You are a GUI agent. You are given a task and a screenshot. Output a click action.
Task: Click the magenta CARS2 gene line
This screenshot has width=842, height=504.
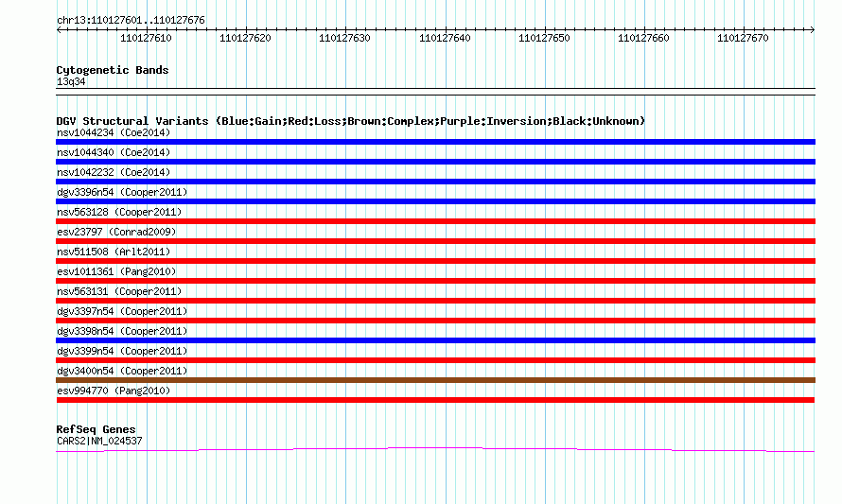[x=435, y=450]
